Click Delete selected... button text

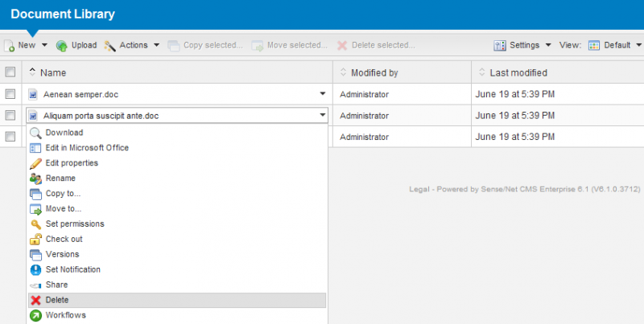383,45
